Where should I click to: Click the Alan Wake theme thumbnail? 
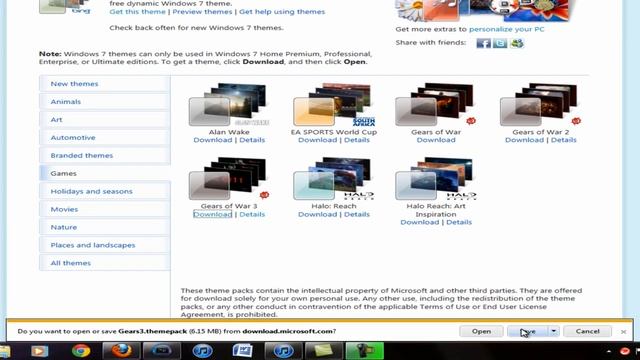point(229,104)
